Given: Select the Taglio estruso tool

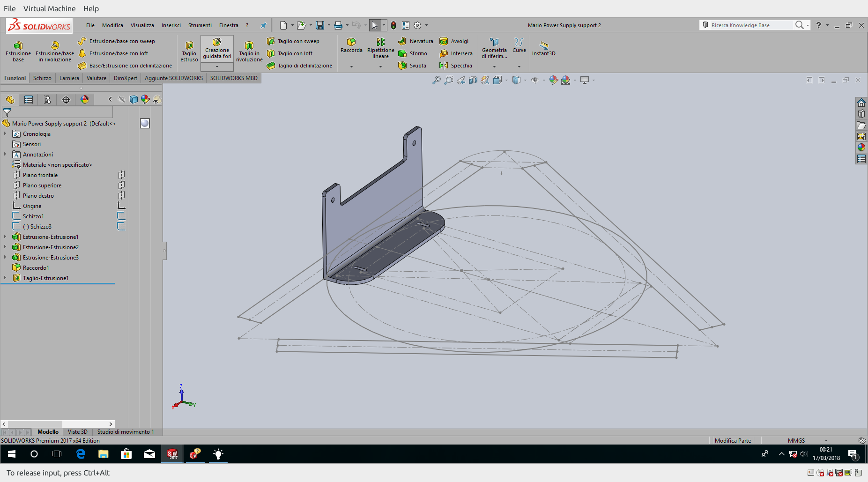Looking at the screenshot, I should click(189, 52).
